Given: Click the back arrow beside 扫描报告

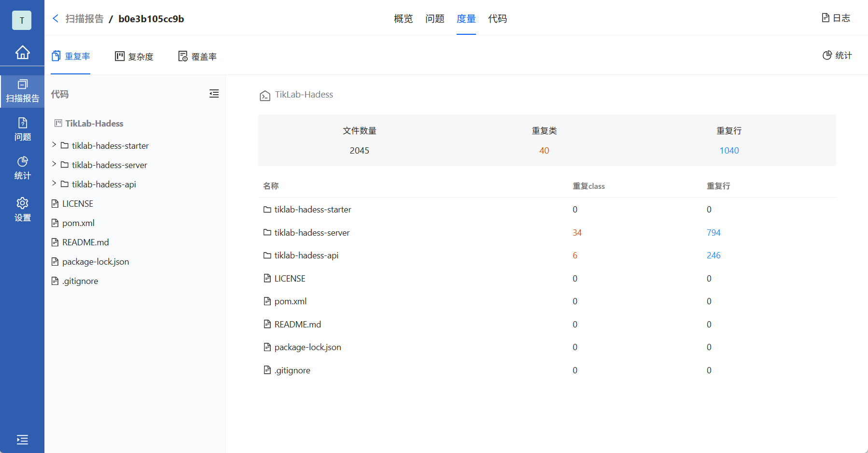Looking at the screenshot, I should point(56,18).
